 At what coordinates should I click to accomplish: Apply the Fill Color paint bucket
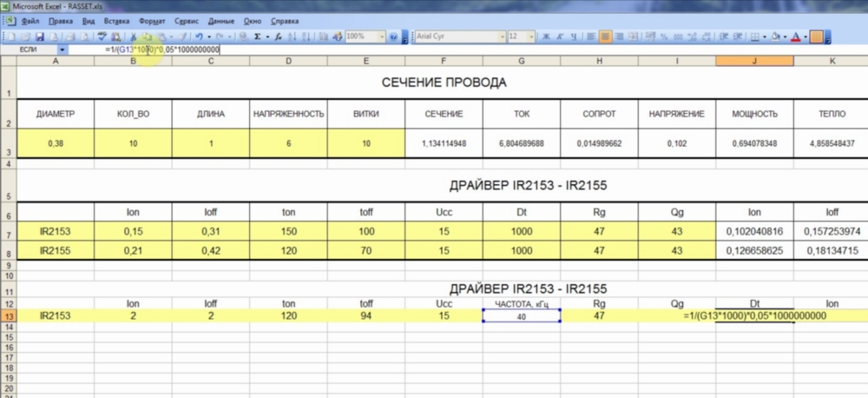pos(775,36)
